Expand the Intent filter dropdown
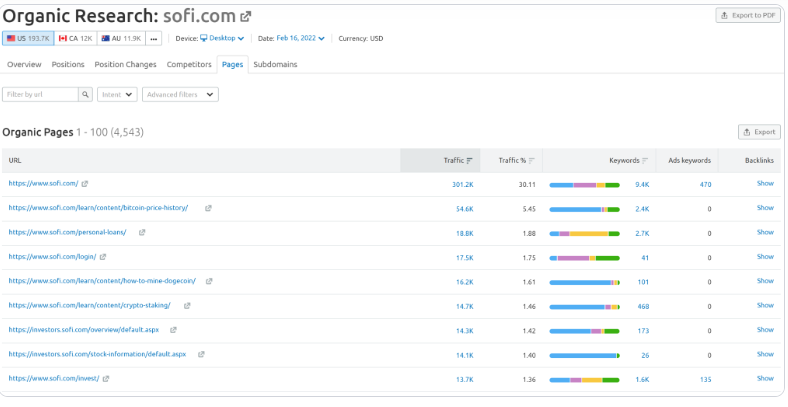 117,94
